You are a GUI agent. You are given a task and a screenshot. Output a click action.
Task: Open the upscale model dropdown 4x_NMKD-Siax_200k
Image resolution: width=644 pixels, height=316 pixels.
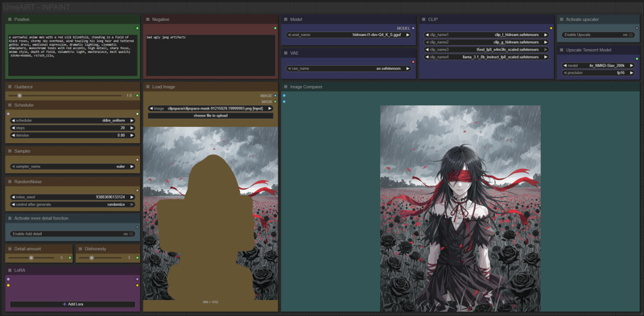(597, 65)
